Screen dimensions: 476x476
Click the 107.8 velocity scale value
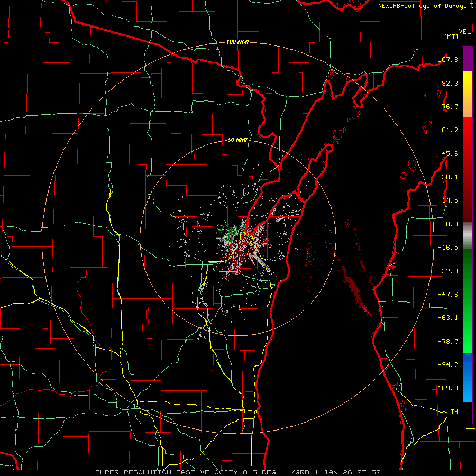[448, 59]
